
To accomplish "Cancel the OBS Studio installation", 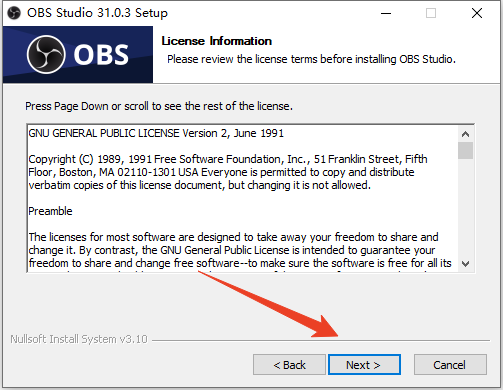I will 450,365.
